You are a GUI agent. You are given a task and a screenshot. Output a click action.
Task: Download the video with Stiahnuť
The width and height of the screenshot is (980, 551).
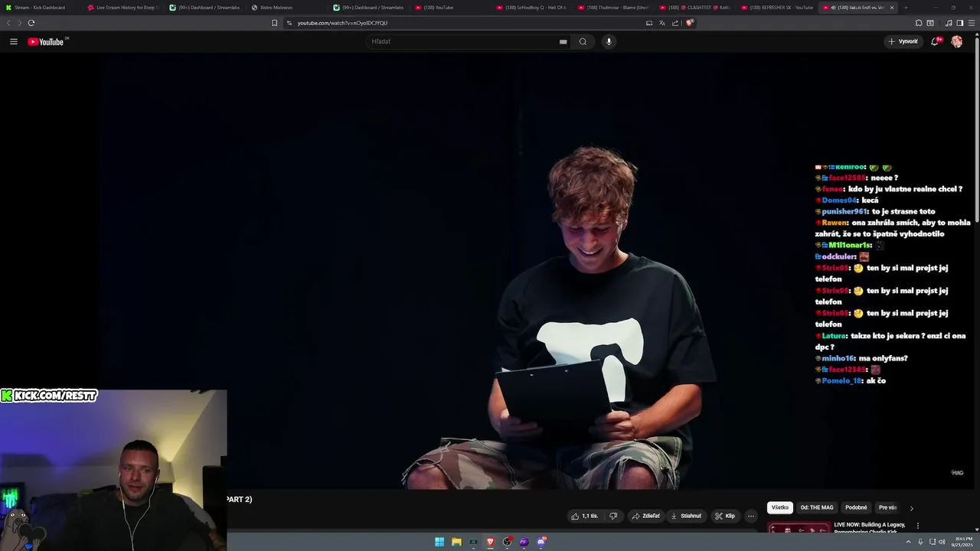click(686, 516)
